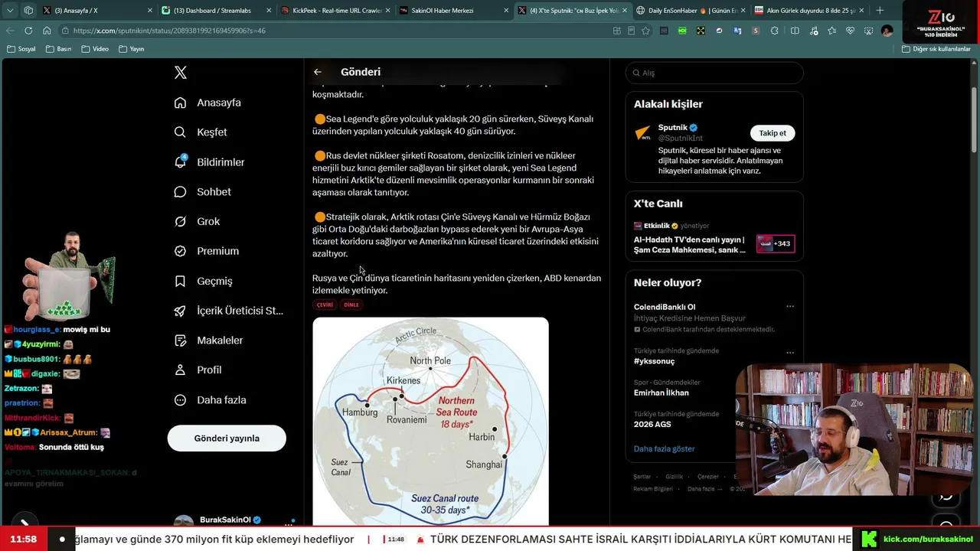Screen dimensions: 980x551
Task: Open the Geçmiş bookmark icon
Action: tap(180, 281)
